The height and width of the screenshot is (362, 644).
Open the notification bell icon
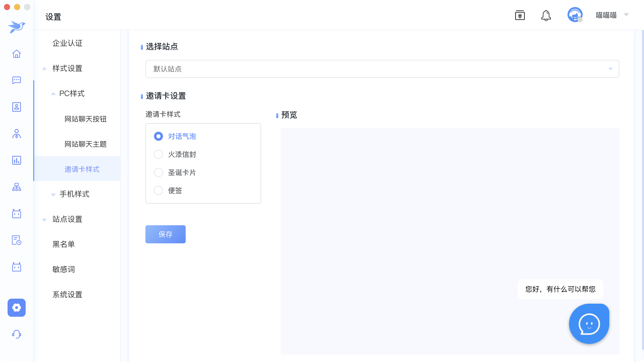point(546,16)
